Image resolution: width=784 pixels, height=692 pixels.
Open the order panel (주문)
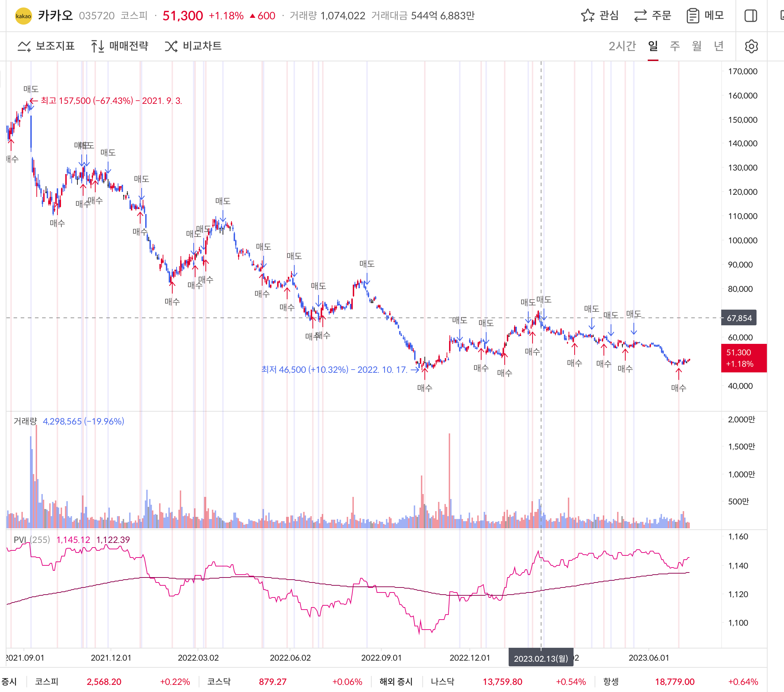(x=652, y=16)
